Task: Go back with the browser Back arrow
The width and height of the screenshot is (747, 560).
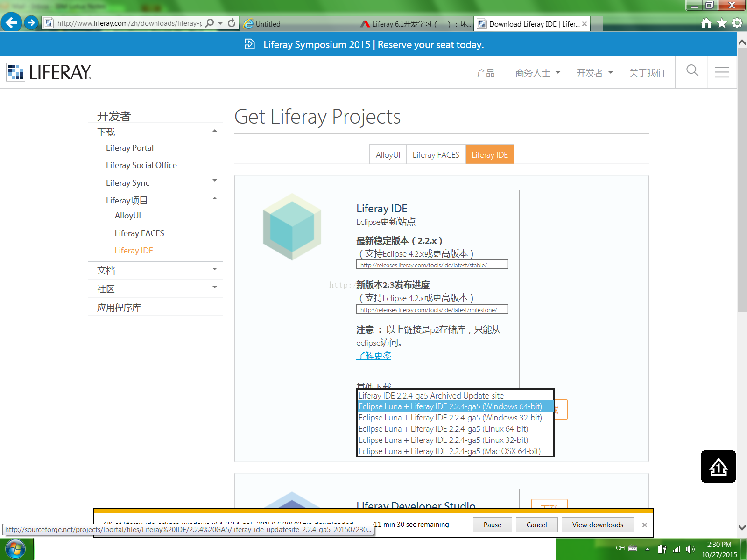Action: coord(11,22)
